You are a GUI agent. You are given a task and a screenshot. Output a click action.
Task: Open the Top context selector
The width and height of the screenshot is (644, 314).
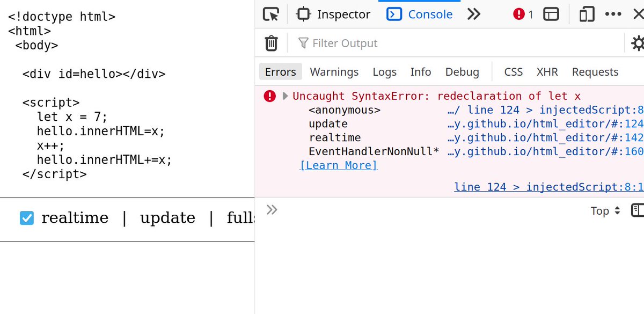point(605,211)
